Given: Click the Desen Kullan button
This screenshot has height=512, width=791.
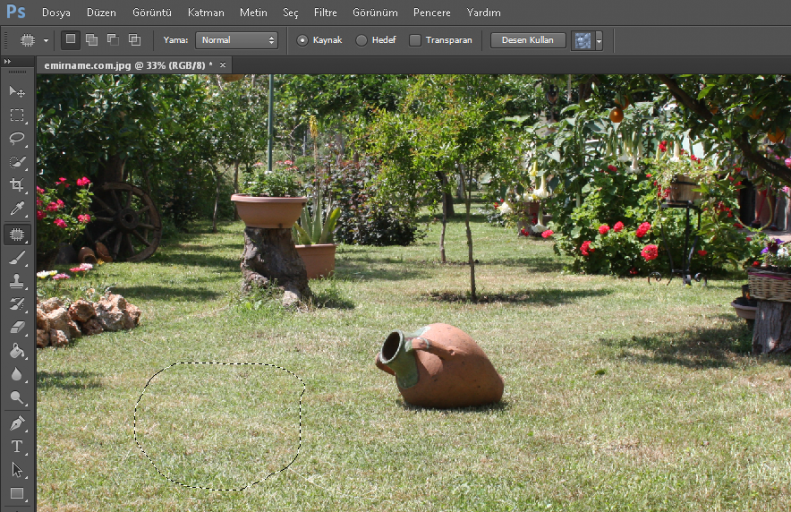Looking at the screenshot, I should [528, 40].
